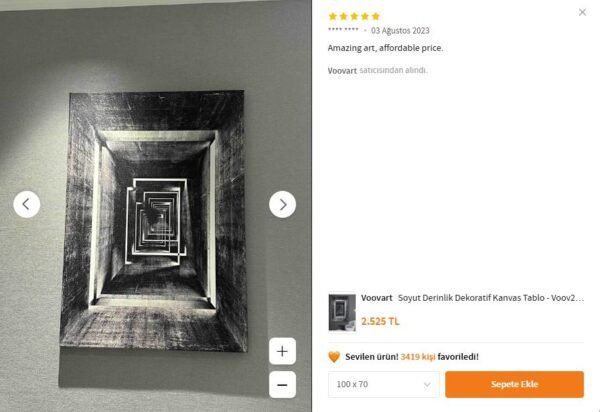Zoom in using the plus button
The image size is (600, 412).
(x=282, y=351)
